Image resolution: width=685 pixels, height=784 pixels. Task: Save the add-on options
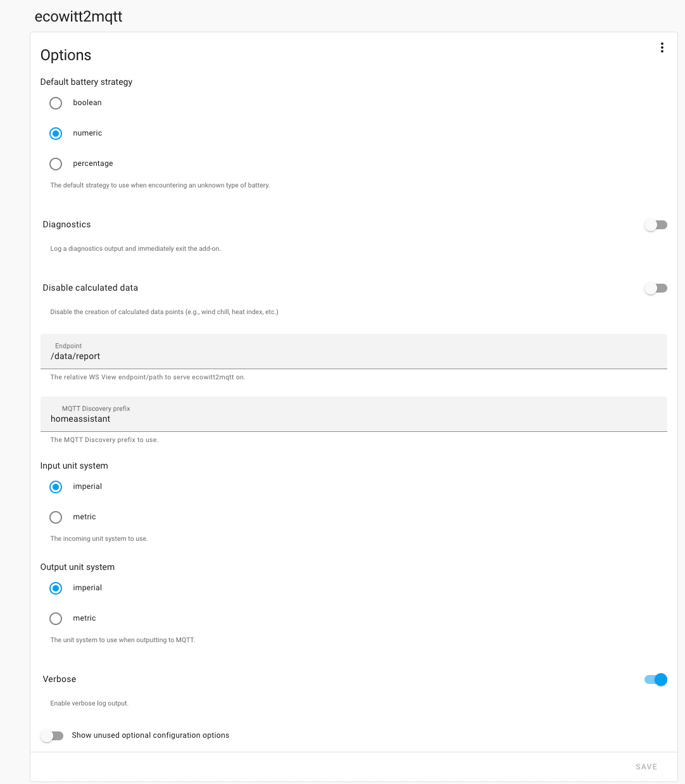[646, 766]
